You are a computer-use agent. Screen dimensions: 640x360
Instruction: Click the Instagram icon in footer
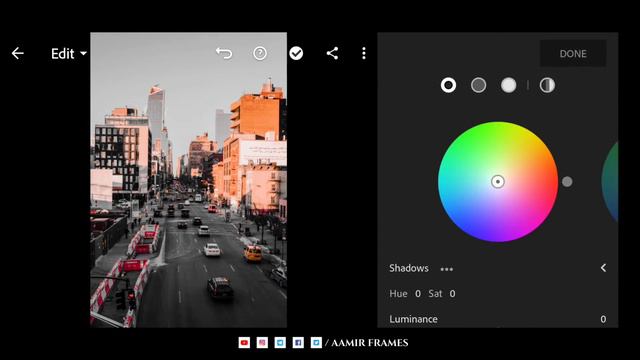pos(262,342)
